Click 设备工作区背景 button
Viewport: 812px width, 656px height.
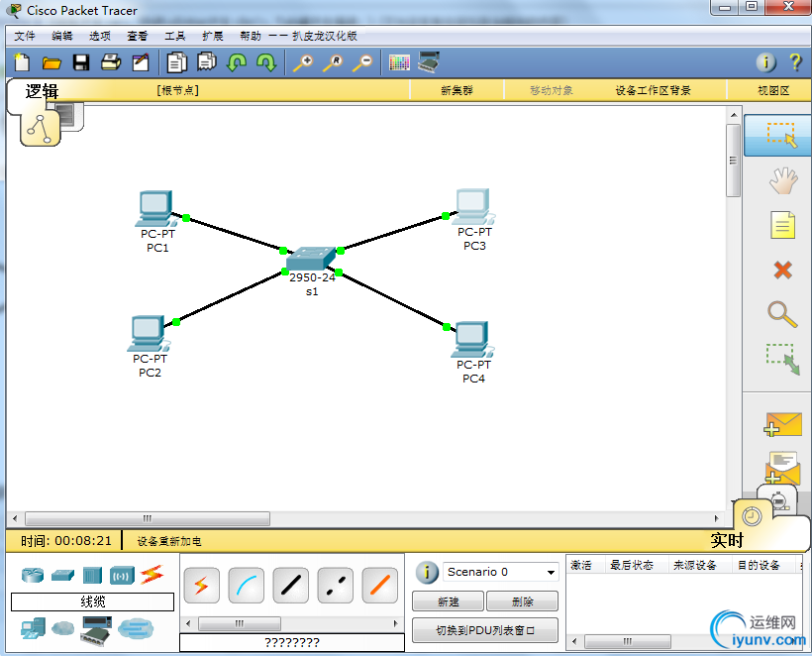point(653,91)
